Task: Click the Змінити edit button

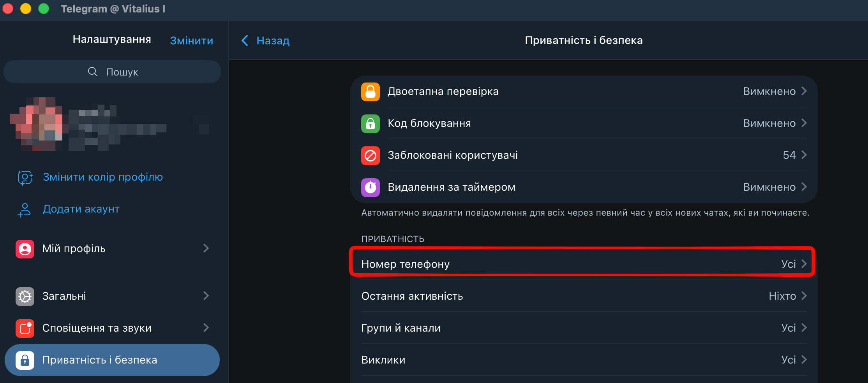Action: coord(191,40)
